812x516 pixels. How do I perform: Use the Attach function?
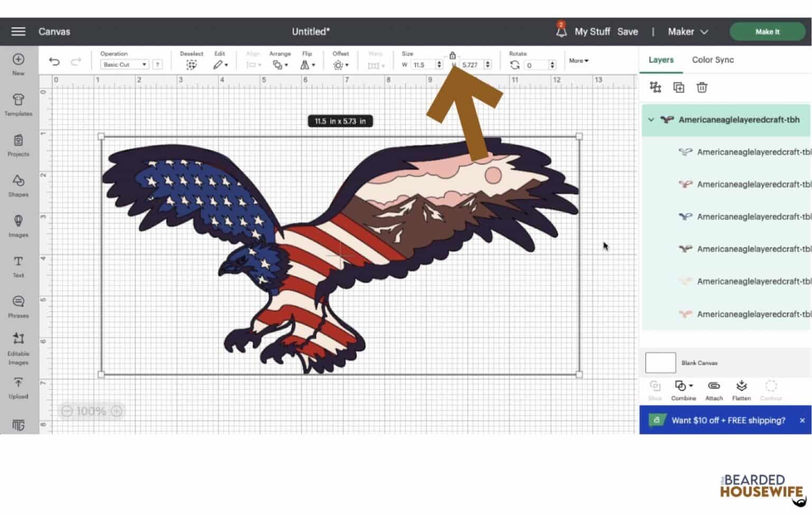click(714, 390)
